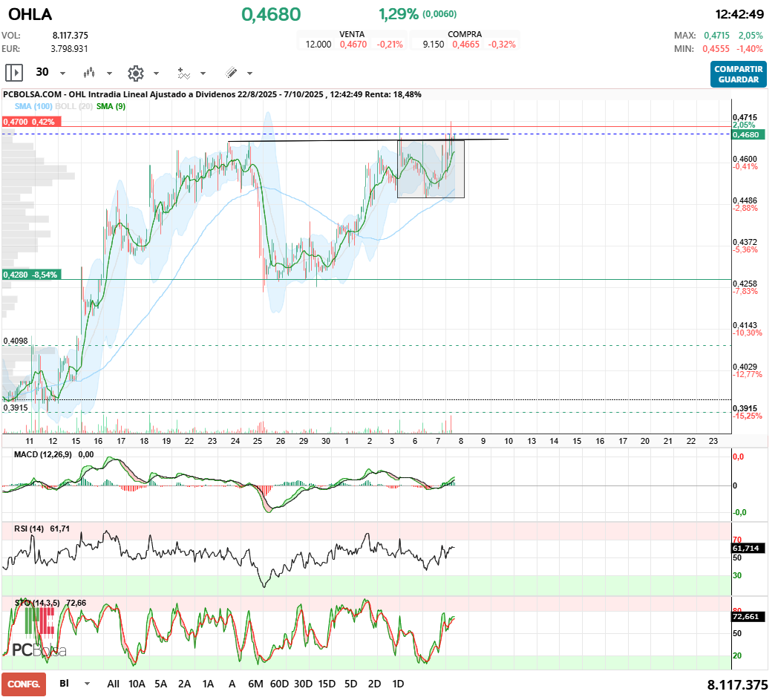Screen dimensions: 778x700
Task: Select the drawing pencil tool icon
Action: tap(231, 73)
